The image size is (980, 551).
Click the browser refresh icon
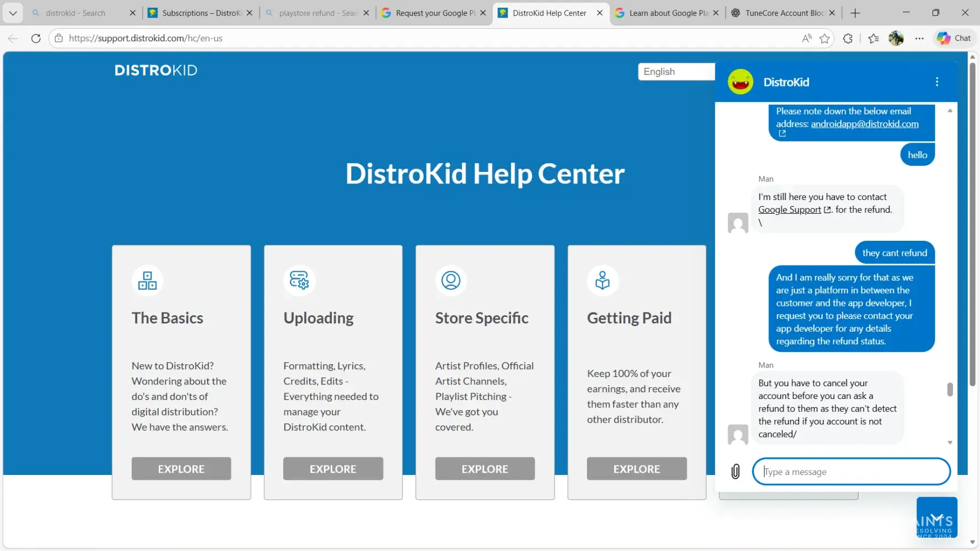point(36,38)
